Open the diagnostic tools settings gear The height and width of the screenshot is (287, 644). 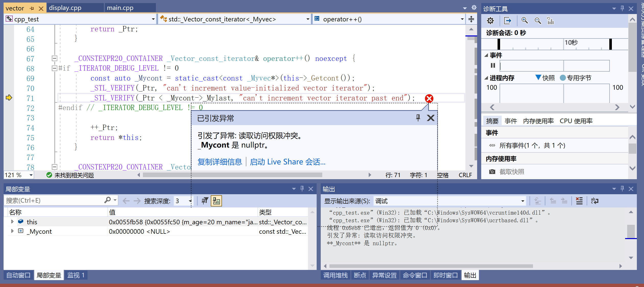pyautogui.click(x=490, y=21)
